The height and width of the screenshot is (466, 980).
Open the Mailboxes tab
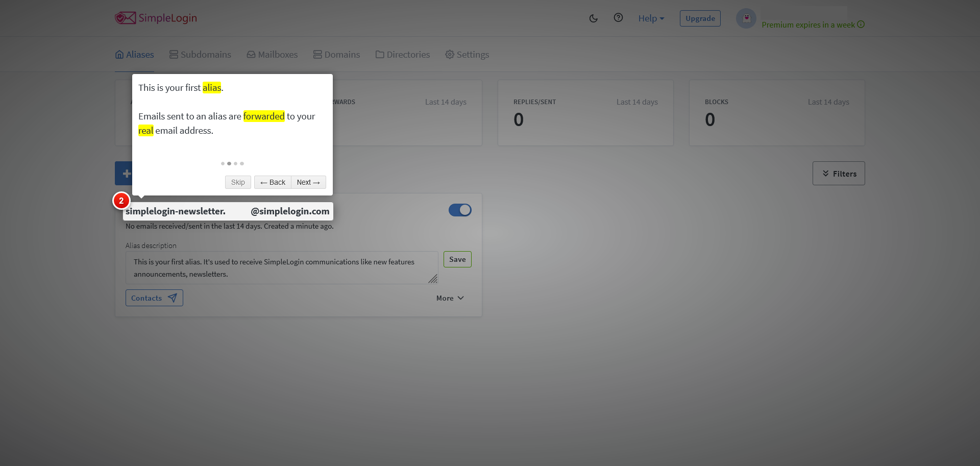coord(272,55)
